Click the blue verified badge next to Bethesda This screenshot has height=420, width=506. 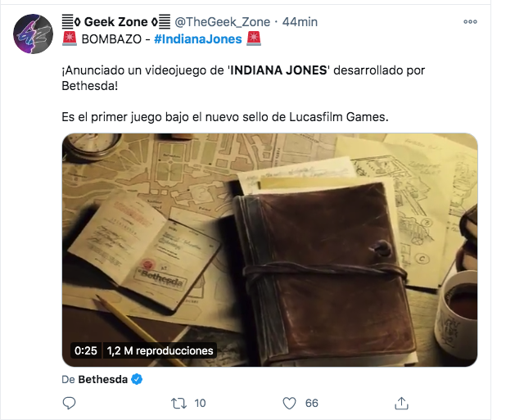click(x=137, y=379)
